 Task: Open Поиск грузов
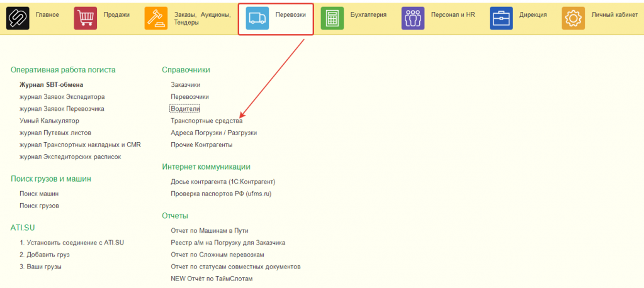coord(39,206)
